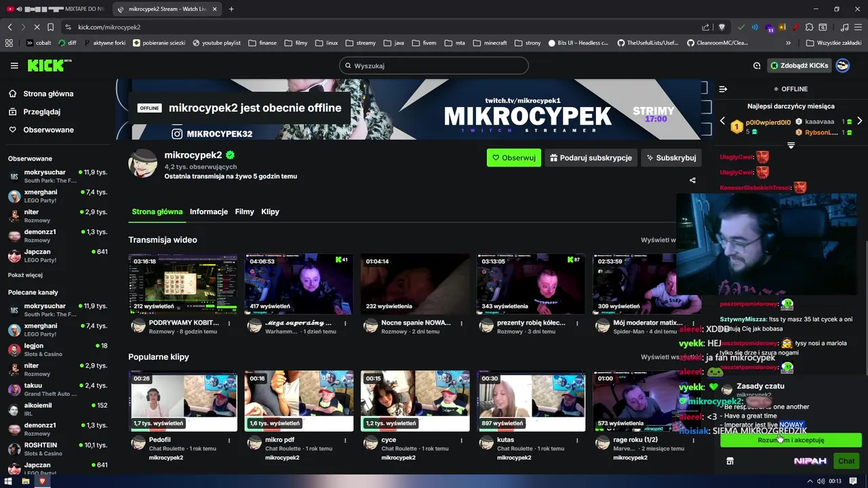
Task: Show previous top gifters
Action: tap(722, 121)
